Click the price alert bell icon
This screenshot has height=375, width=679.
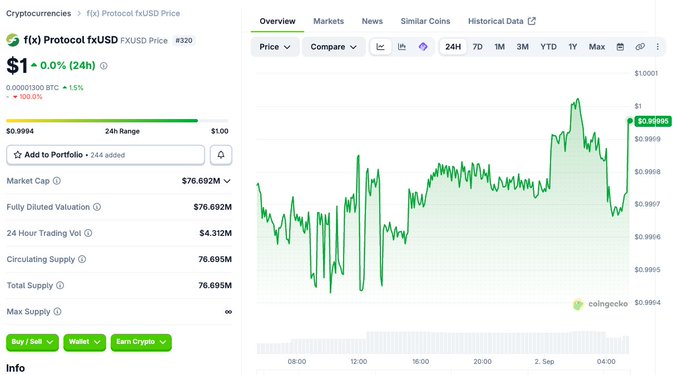coord(221,155)
